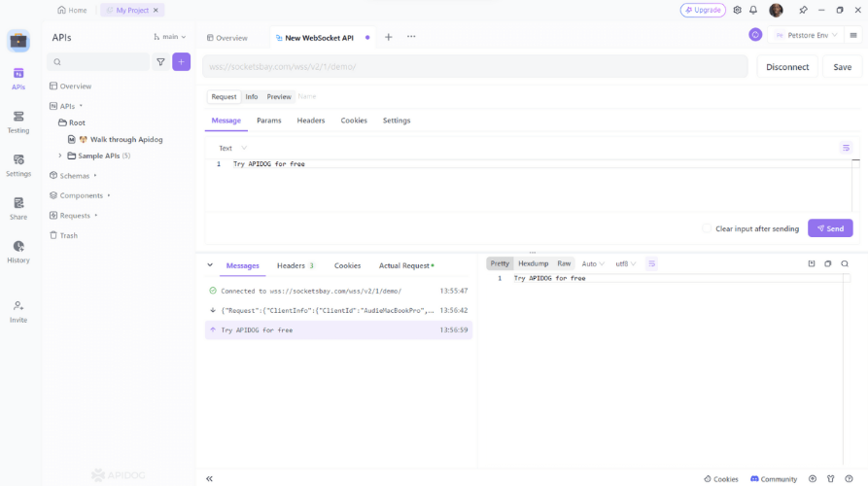Close the My Project tab

pyautogui.click(x=156, y=10)
